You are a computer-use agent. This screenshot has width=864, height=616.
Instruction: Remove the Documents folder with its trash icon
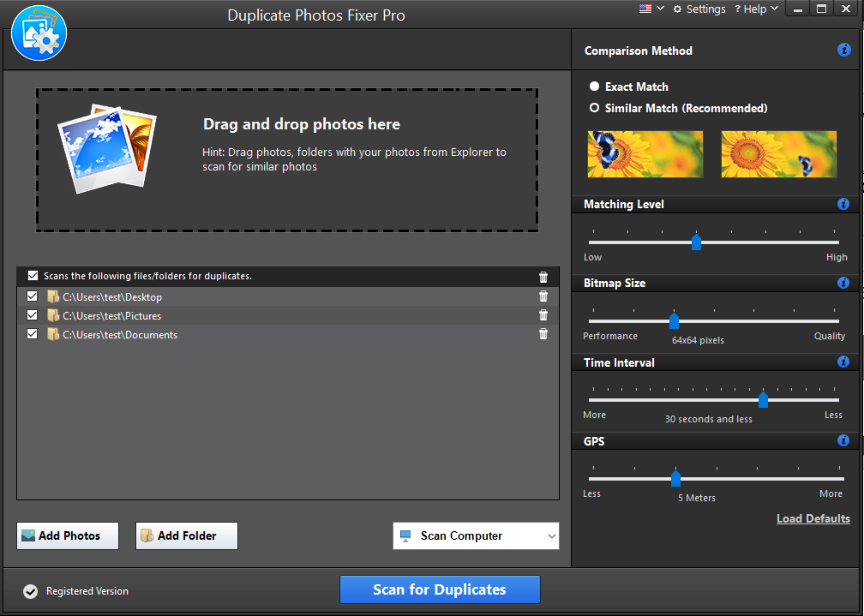pyautogui.click(x=543, y=333)
